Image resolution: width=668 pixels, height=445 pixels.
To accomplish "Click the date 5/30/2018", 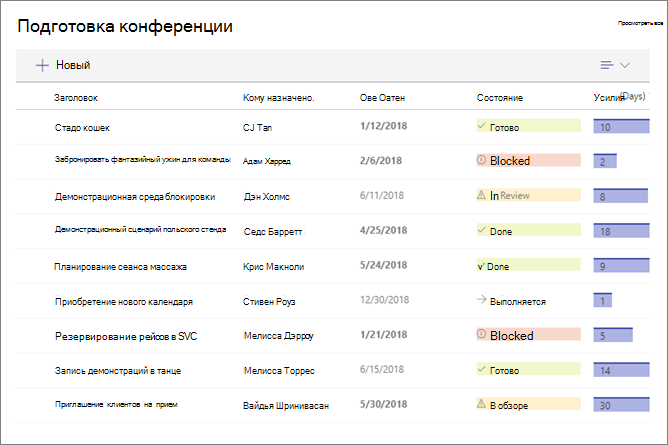I will pos(383,404).
